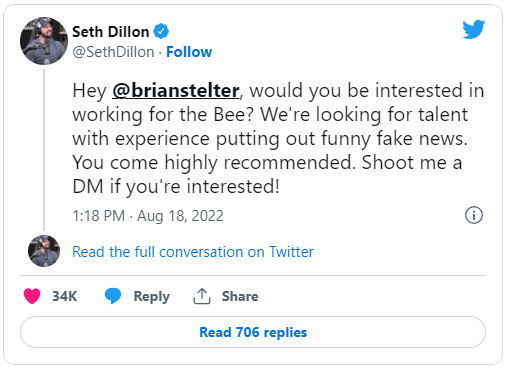The image size is (507, 367).
Task: Click Read the full conversation on Twitter
Action: point(193,252)
